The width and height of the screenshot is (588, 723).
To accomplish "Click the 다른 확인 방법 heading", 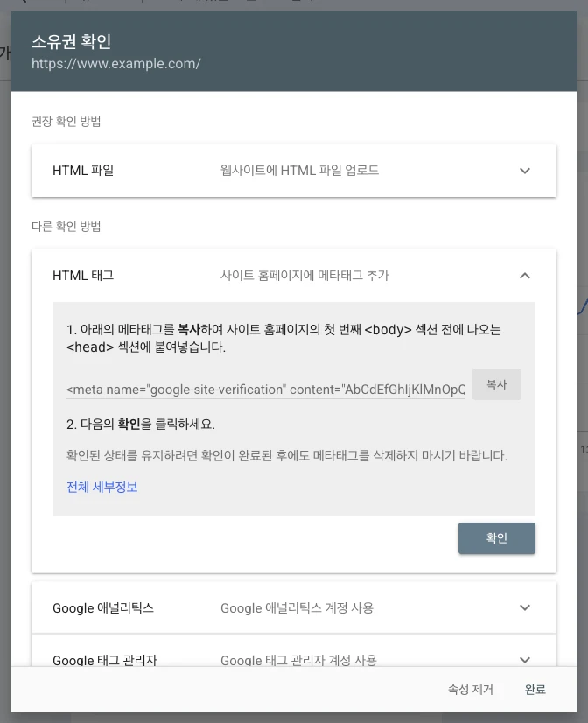I will [x=66, y=227].
